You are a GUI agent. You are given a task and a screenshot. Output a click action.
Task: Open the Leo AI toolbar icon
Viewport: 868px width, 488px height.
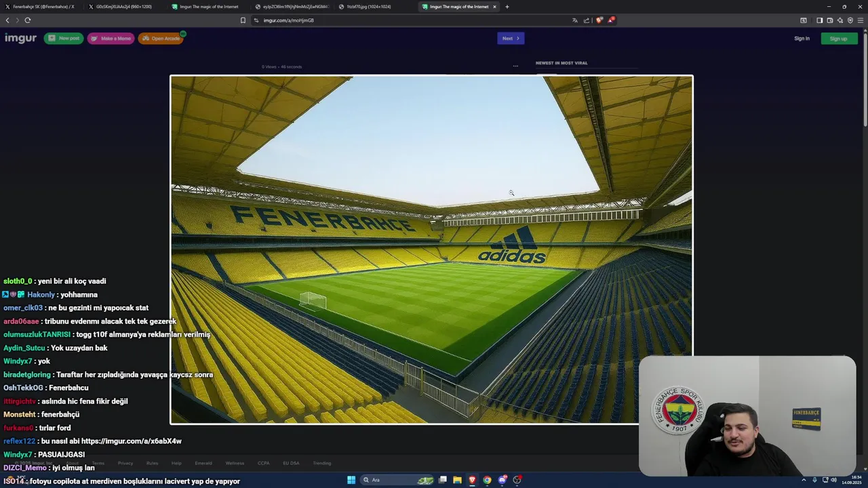click(840, 20)
